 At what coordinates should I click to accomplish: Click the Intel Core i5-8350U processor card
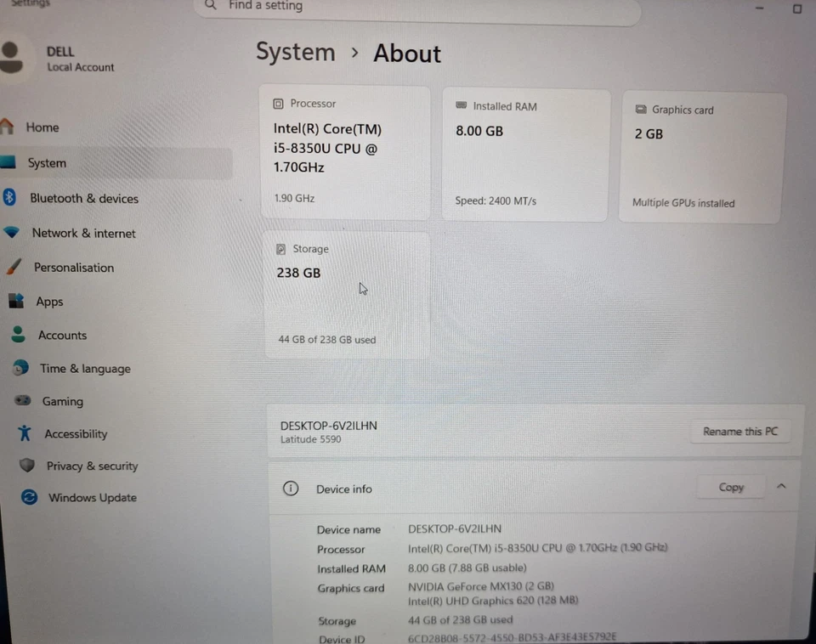[x=345, y=152]
